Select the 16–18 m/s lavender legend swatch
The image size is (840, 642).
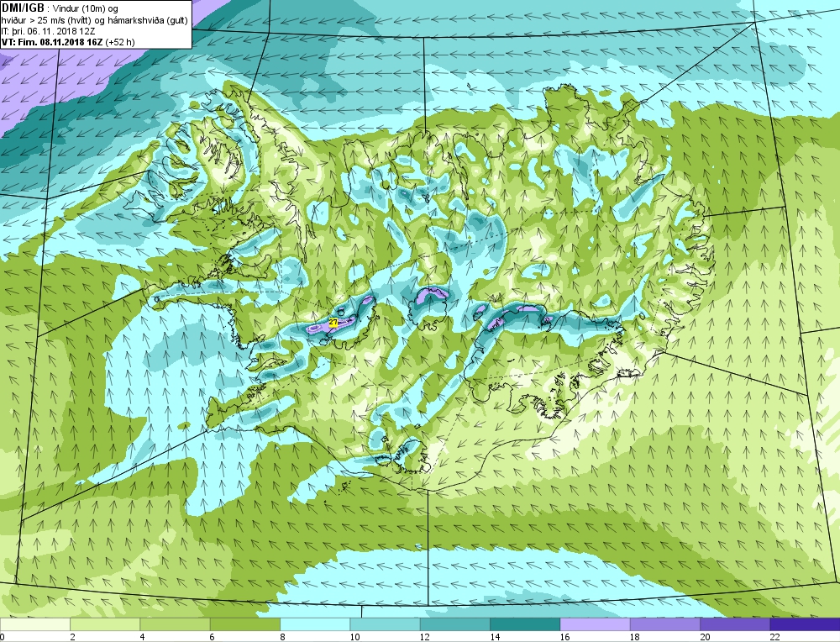point(596,625)
